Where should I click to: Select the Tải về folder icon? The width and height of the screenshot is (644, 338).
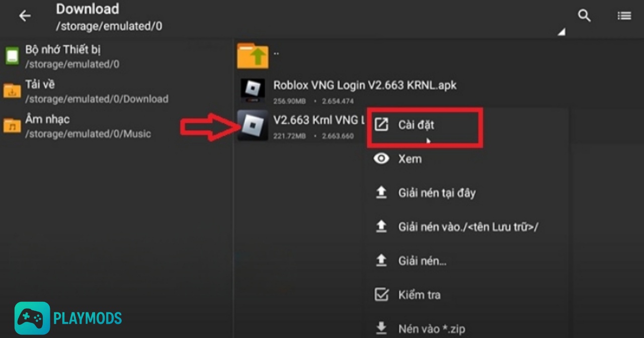coord(12,91)
